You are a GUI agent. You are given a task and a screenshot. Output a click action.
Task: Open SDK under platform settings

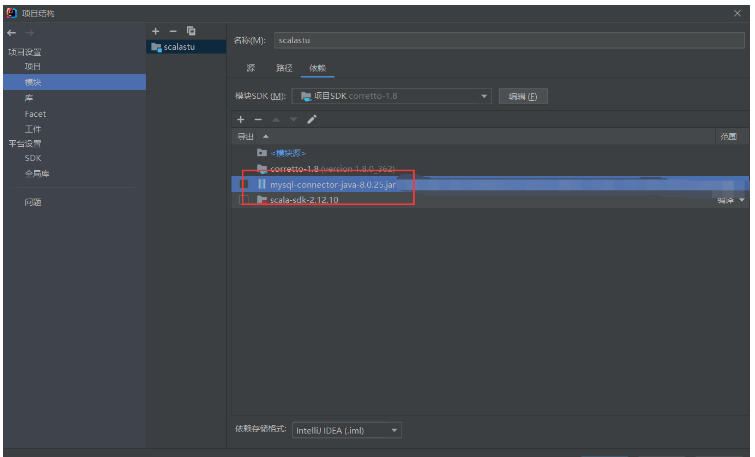tap(33, 158)
